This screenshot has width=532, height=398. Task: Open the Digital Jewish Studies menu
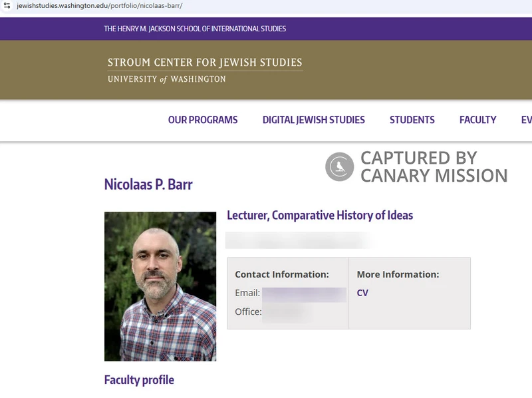click(x=313, y=120)
